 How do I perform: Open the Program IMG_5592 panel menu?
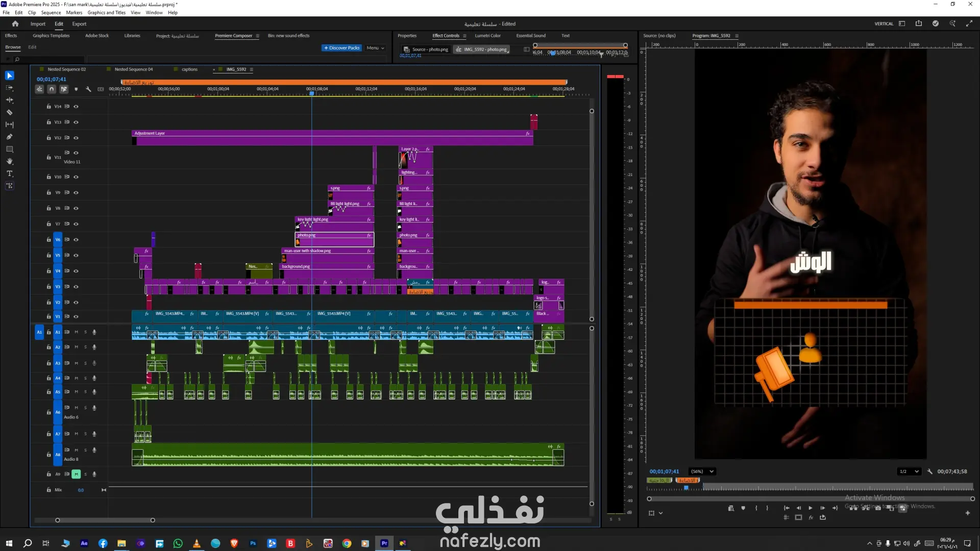coord(737,36)
